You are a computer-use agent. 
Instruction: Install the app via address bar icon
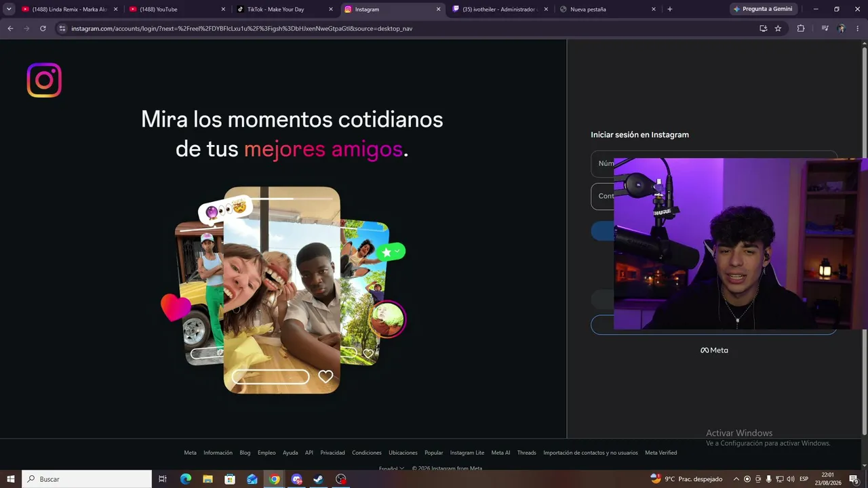(763, 28)
